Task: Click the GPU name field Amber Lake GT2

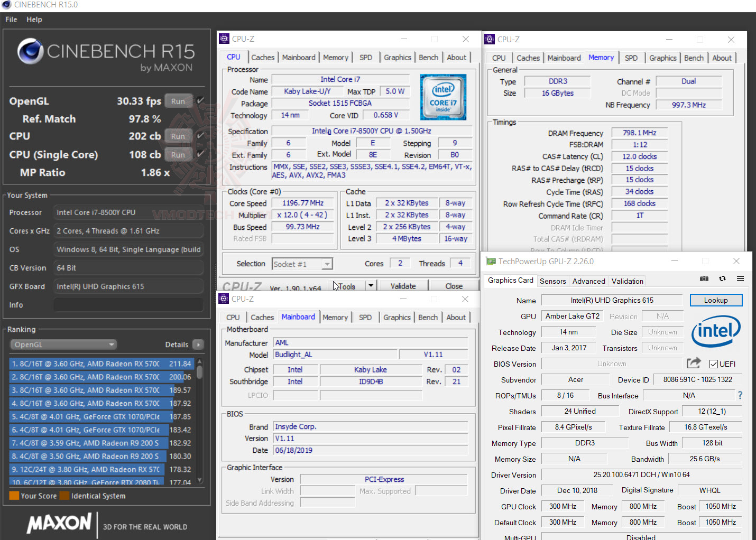Action: [x=573, y=316]
